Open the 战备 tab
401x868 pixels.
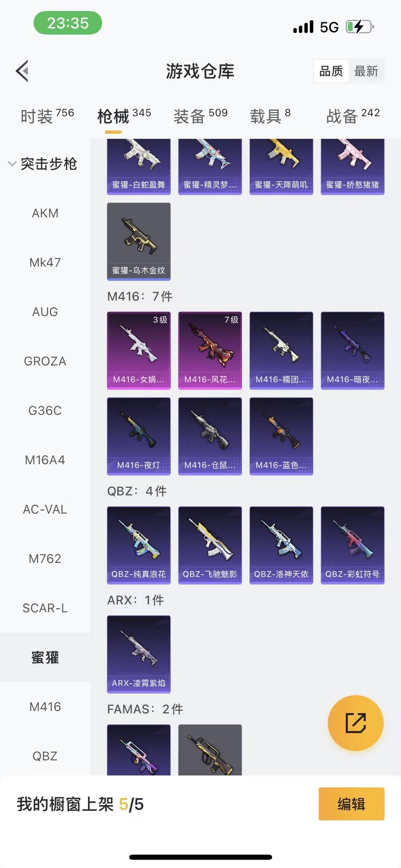353,116
